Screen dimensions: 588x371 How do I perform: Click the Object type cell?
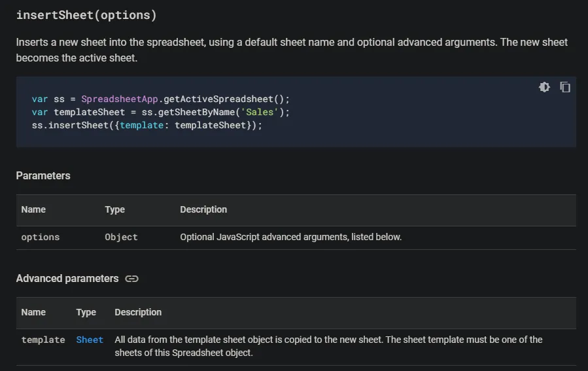(x=121, y=237)
